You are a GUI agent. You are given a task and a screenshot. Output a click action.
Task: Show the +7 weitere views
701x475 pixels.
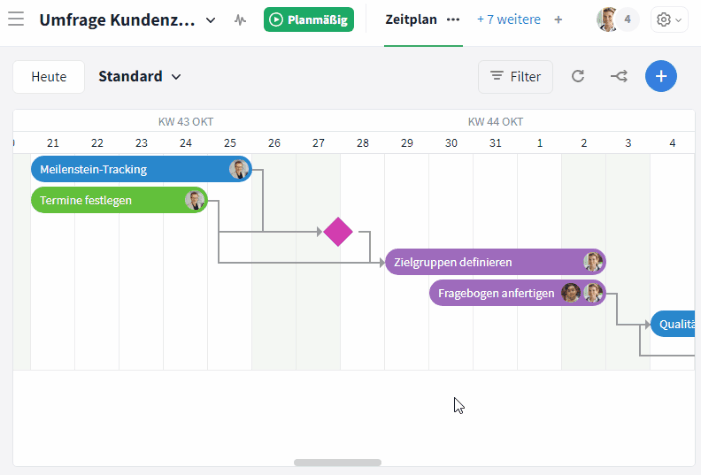[509, 20]
